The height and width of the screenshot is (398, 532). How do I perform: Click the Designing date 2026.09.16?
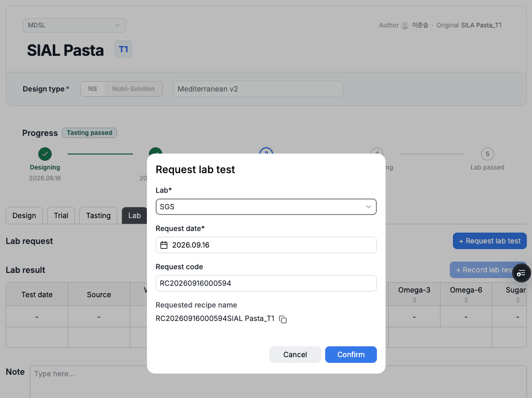[x=45, y=178]
